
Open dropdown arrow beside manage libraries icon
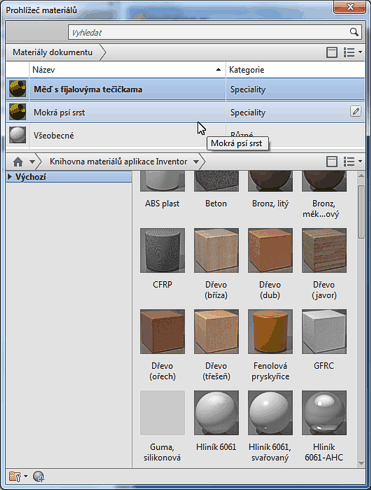26,476
